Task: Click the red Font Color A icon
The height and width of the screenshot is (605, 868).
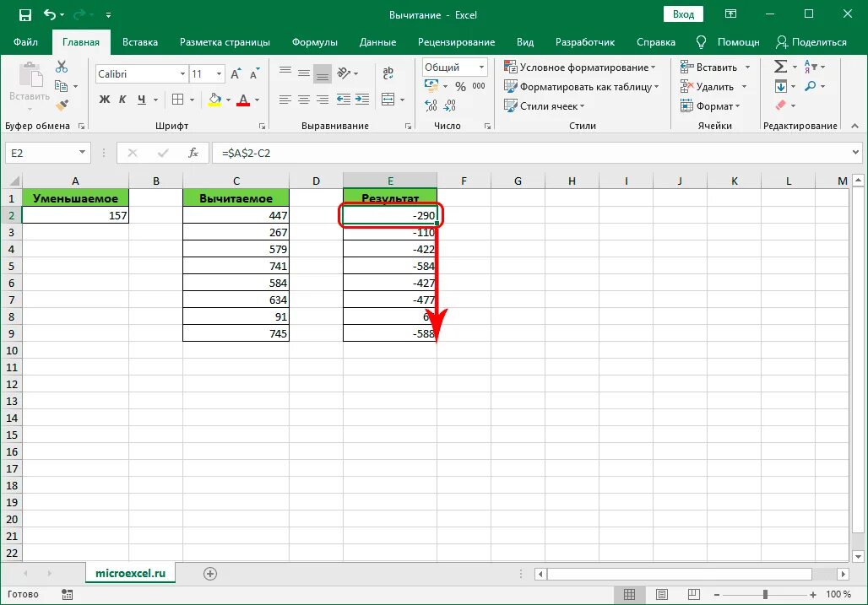Action: (243, 100)
